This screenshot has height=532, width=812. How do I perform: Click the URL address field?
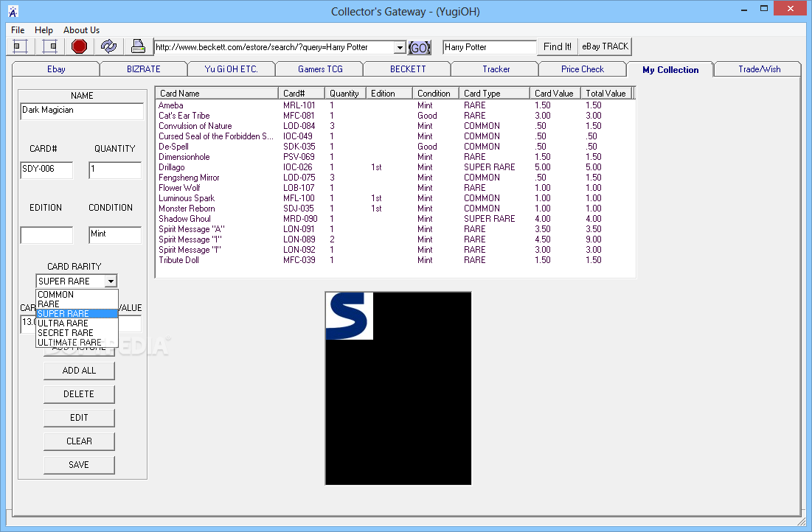(274, 48)
